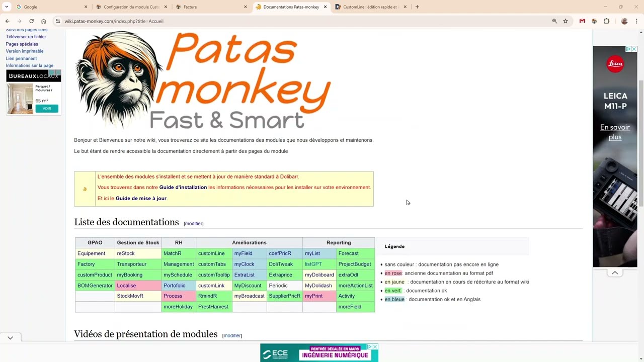
Task: Open the ExtraList documentation
Action: tap(245, 275)
